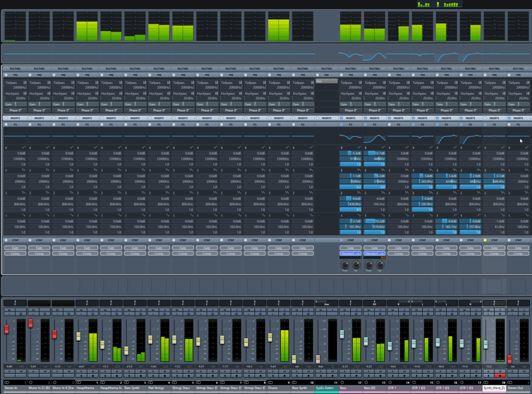Enable read automation on Bass Synth channel
This screenshot has height=394, width=532.
tap(129, 371)
